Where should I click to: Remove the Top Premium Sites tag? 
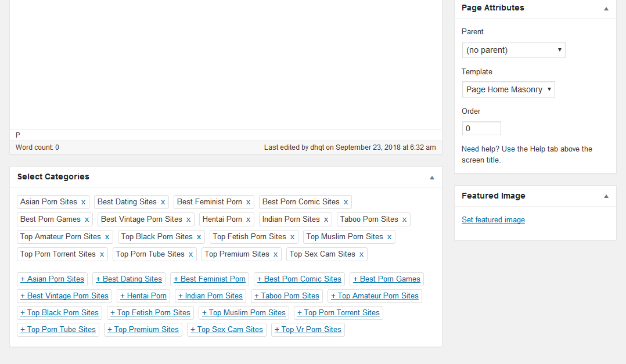tap(275, 254)
